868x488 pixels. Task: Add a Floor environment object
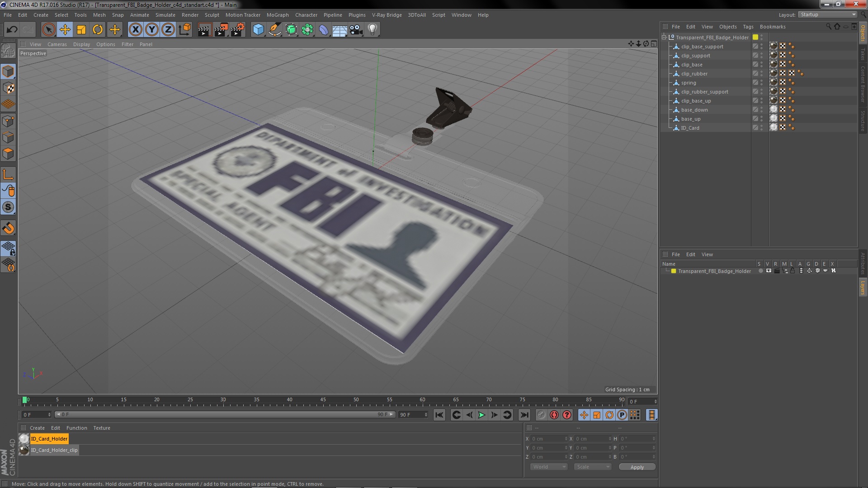point(340,30)
